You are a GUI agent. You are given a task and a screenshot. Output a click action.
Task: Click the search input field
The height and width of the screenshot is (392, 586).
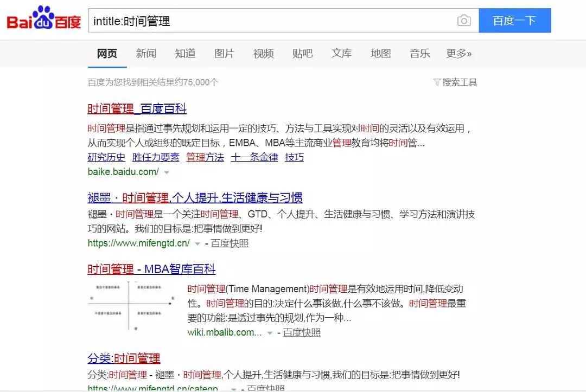271,21
